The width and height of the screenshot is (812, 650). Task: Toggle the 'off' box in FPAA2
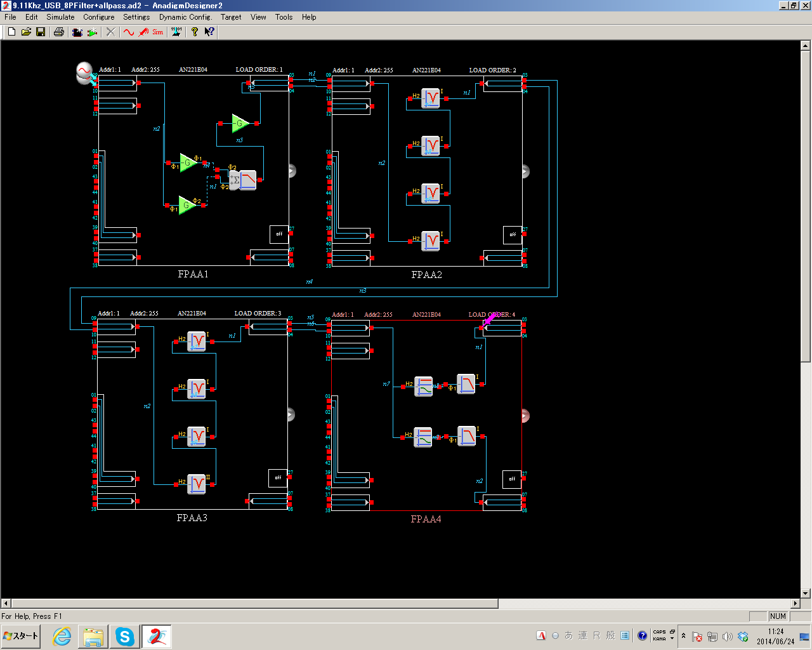coord(512,235)
